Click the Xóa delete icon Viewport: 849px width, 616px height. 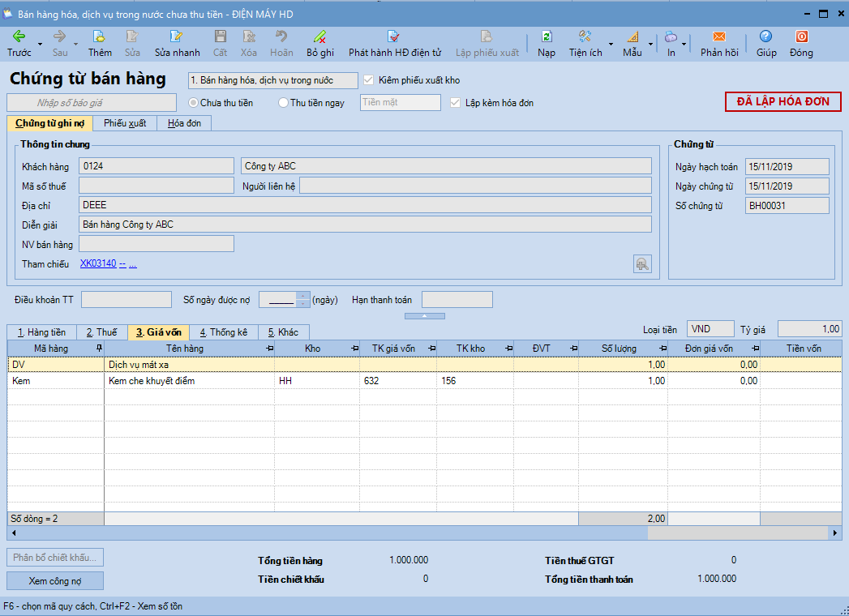click(x=248, y=36)
